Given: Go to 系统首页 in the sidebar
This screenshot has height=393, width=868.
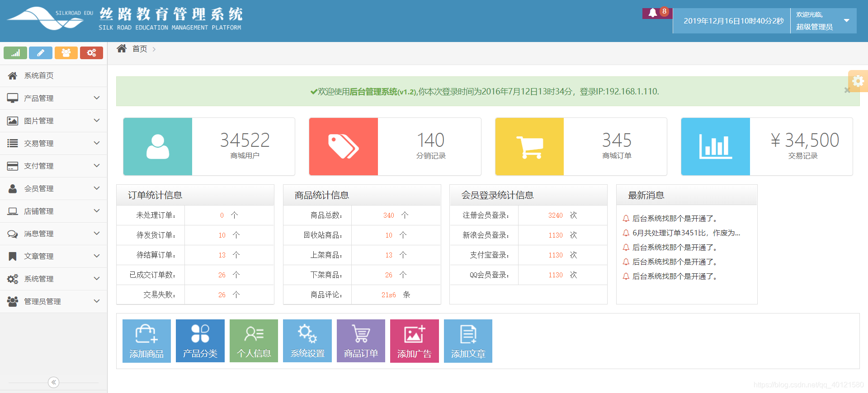Looking at the screenshot, I should pos(53,76).
